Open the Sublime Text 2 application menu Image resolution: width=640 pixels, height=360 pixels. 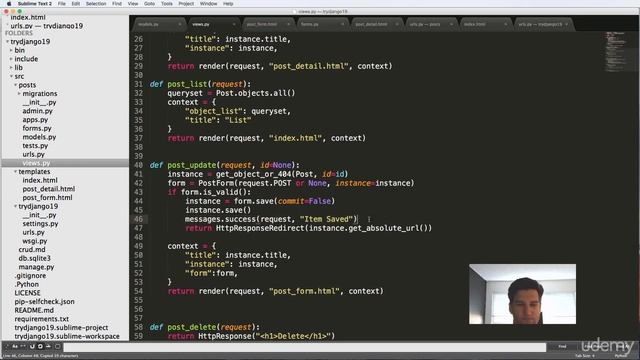tap(35, 4)
